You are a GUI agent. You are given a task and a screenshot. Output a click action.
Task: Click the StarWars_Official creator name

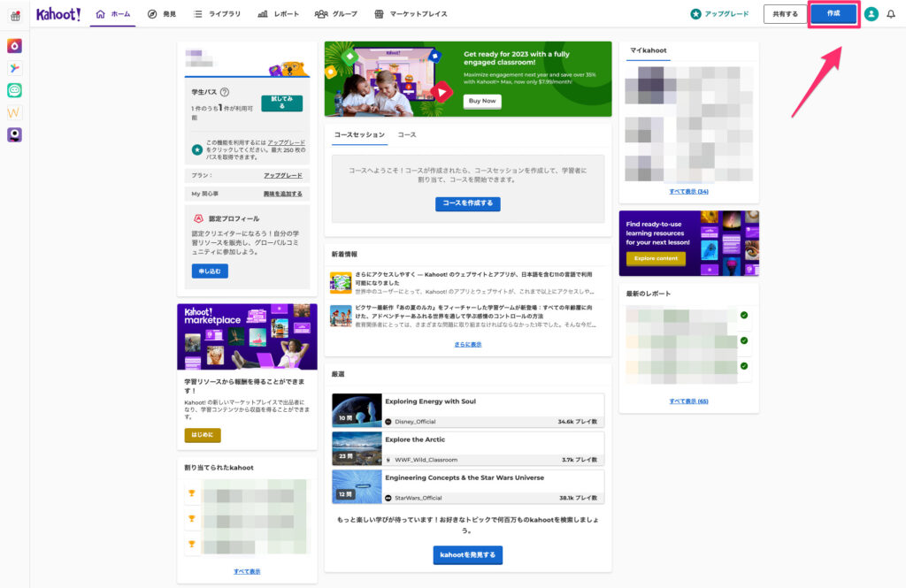pos(418,498)
